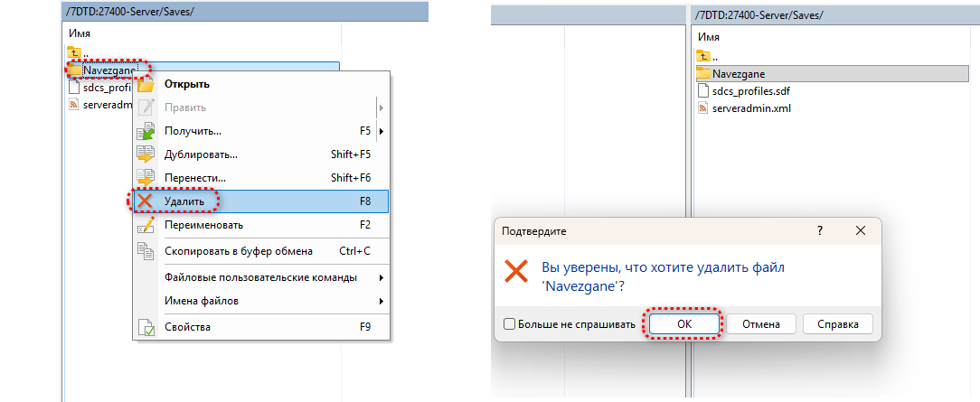Expand Файловые пользовательские команды submenu

click(x=382, y=277)
